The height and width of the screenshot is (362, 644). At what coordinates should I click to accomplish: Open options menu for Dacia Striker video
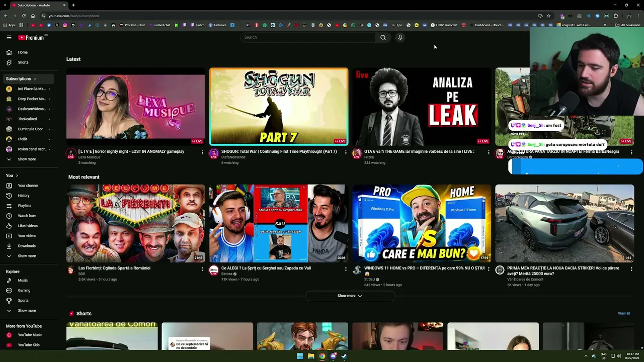(x=631, y=269)
